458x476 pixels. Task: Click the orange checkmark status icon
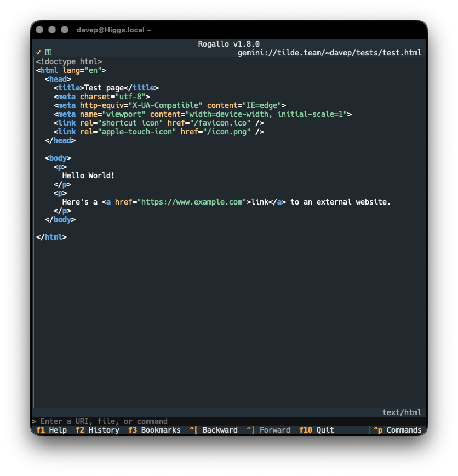(x=38, y=53)
